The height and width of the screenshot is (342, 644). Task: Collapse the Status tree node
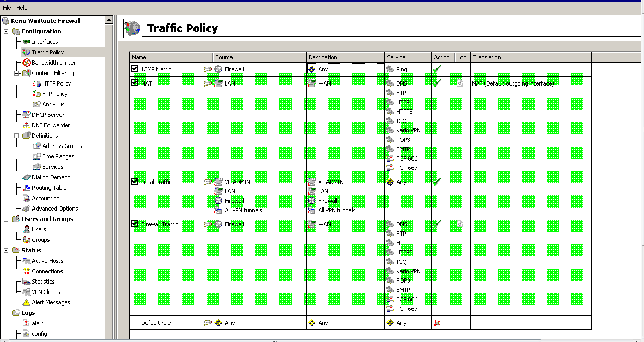(x=6, y=250)
